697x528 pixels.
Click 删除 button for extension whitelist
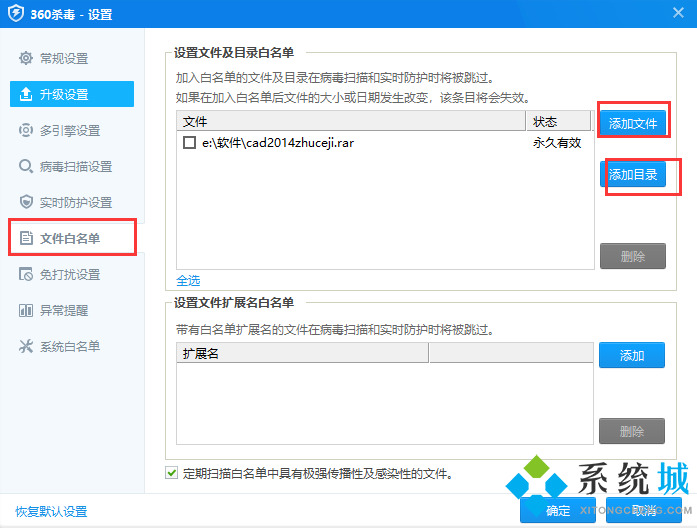click(632, 431)
